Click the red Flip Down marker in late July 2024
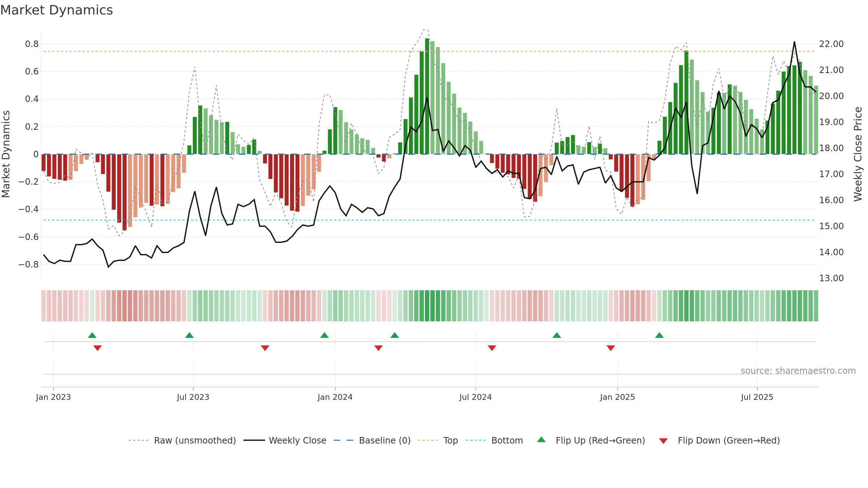Image resolution: width=868 pixels, height=488 pixels. pyautogui.click(x=492, y=348)
